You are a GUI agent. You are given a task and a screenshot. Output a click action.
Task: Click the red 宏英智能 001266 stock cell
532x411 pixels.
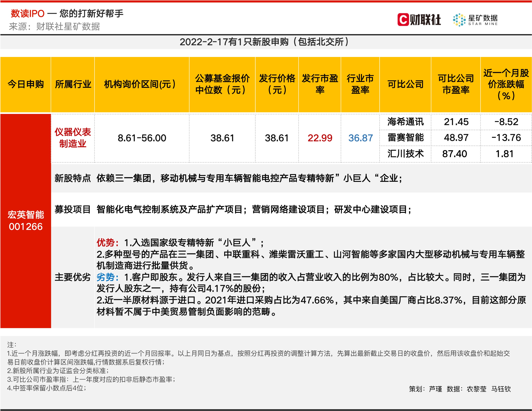(26, 220)
